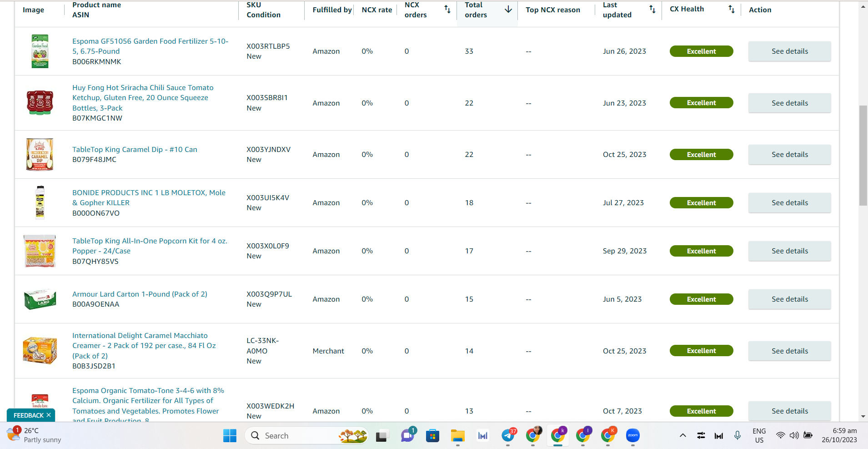
Task: Open the microphone tray icon
Action: click(738, 435)
